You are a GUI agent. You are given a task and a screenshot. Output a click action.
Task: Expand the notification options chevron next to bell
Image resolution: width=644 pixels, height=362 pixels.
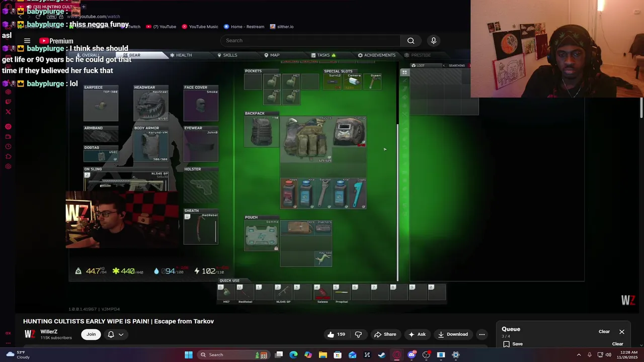(121, 334)
